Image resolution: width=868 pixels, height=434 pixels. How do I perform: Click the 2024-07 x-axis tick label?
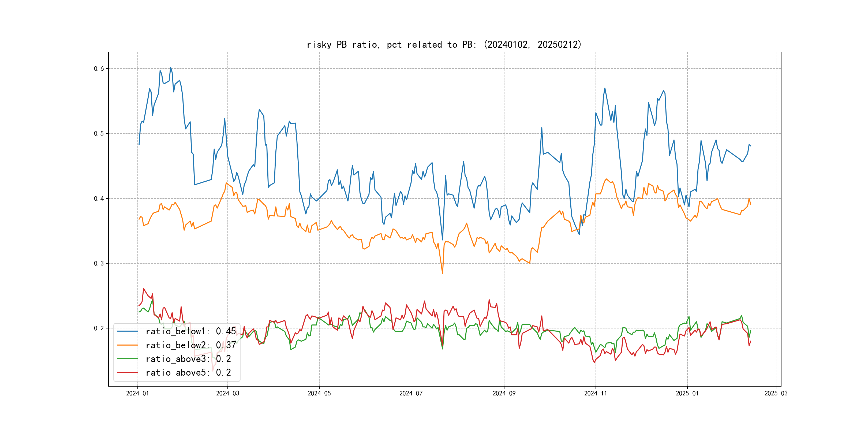(x=411, y=393)
